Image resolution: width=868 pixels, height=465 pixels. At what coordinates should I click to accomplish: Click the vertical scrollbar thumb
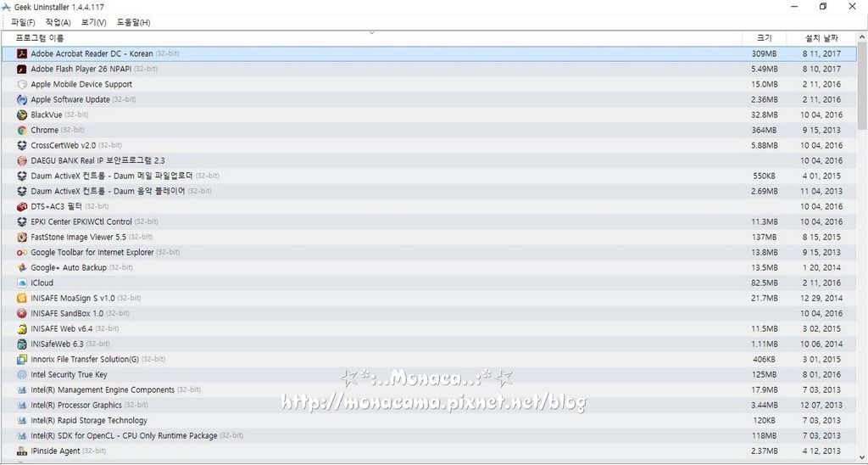click(x=862, y=86)
